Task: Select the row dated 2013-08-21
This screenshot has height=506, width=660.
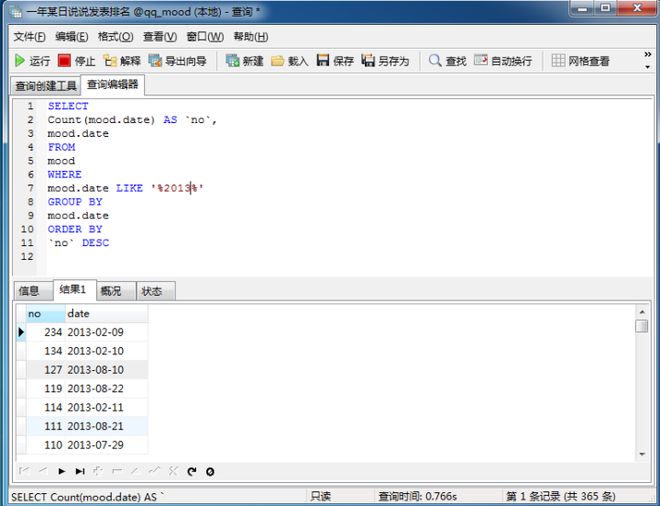Action: click(87, 426)
